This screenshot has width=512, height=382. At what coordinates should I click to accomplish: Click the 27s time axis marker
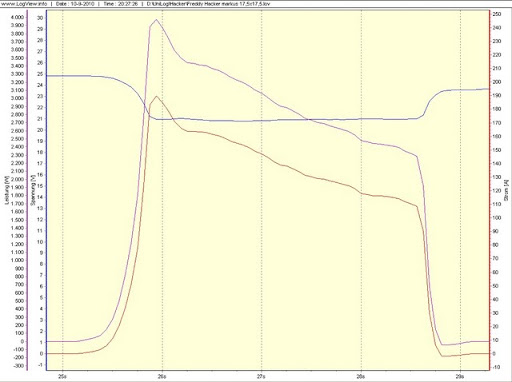point(261,376)
